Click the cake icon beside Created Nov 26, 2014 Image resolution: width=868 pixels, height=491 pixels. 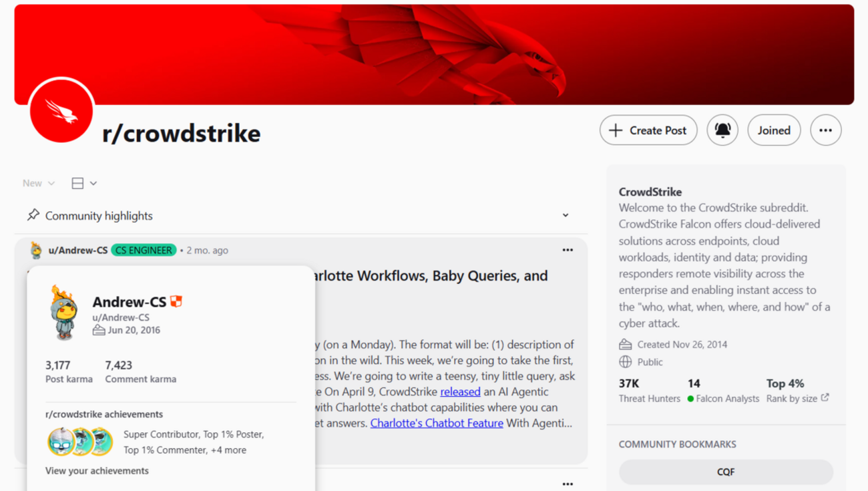pyautogui.click(x=625, y=345)
